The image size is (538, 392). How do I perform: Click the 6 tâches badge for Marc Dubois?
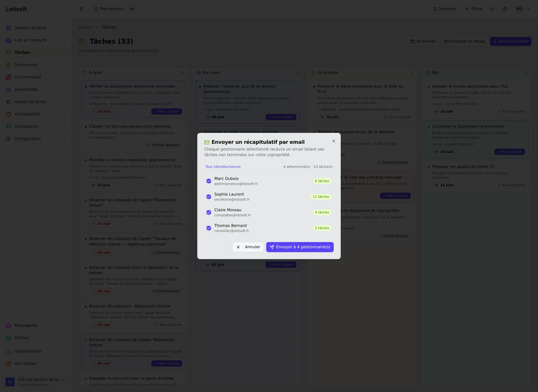[322, 181]
